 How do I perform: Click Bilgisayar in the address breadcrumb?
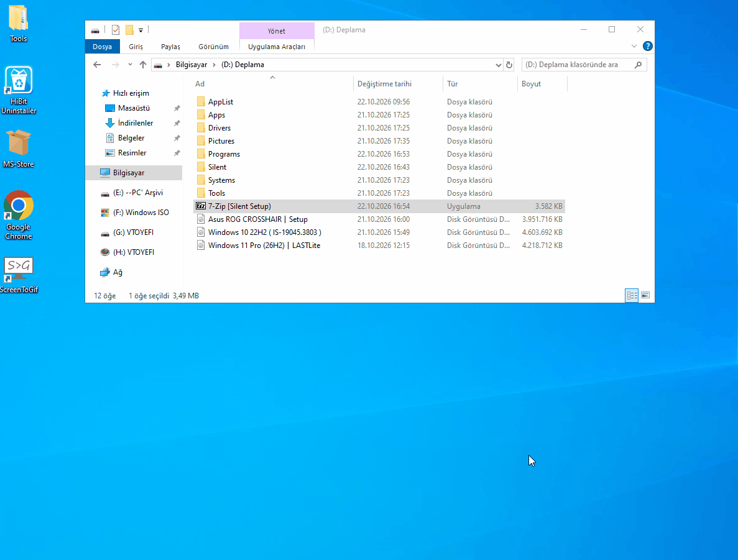[191, 65]
